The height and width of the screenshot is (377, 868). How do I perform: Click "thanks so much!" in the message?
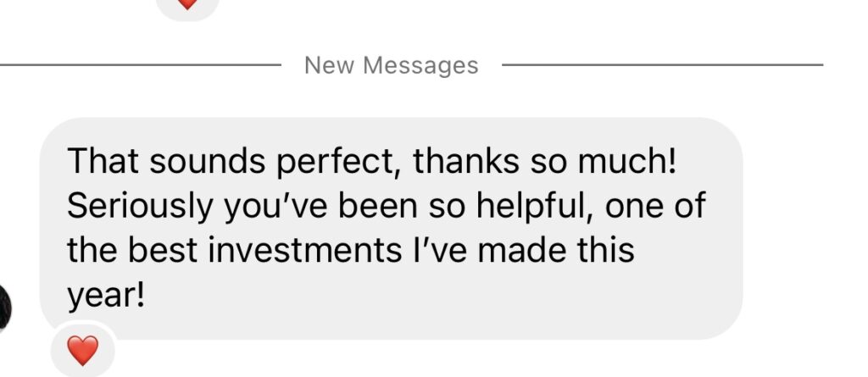point(546,161)
